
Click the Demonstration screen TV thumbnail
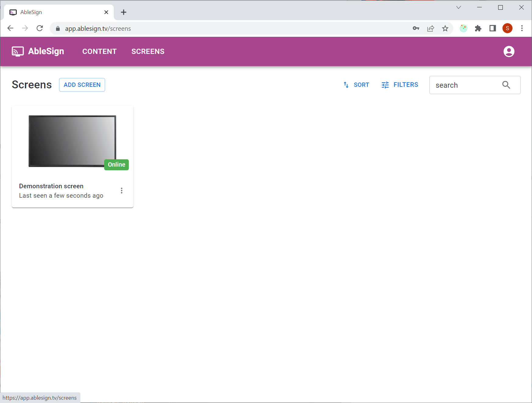(x=72, y=141)
